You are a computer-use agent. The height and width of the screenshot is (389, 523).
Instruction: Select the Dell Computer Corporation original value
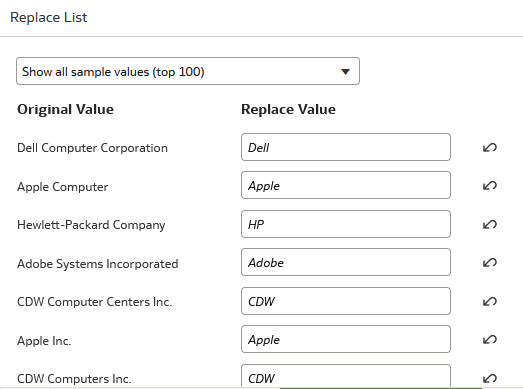[92, 148]
